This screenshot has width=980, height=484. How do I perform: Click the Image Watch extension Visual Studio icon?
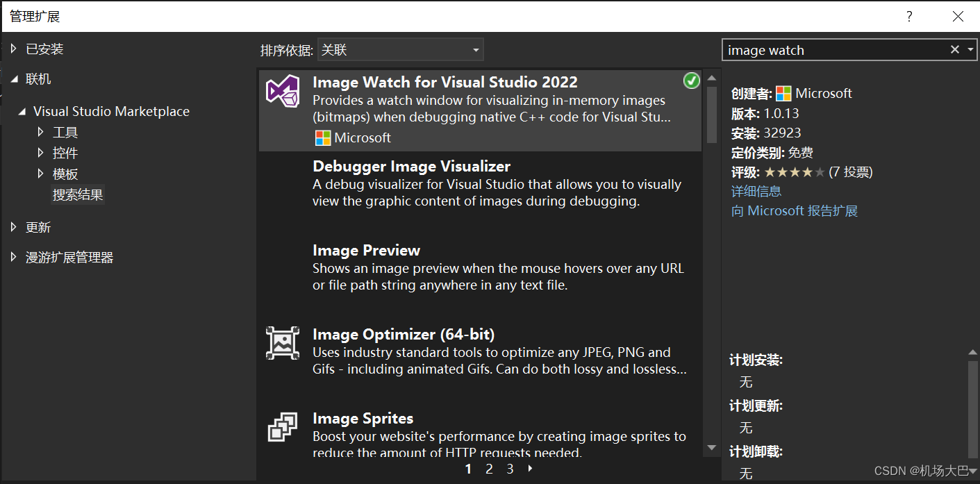(283, 92)
